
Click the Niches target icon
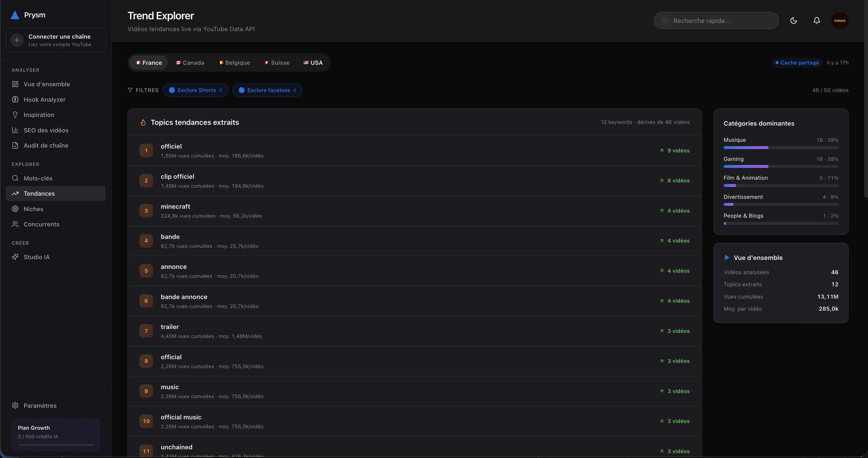(x=15, y=209)
